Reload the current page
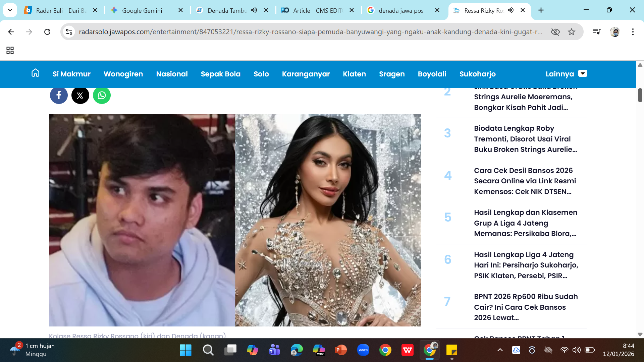 point(47,32)
